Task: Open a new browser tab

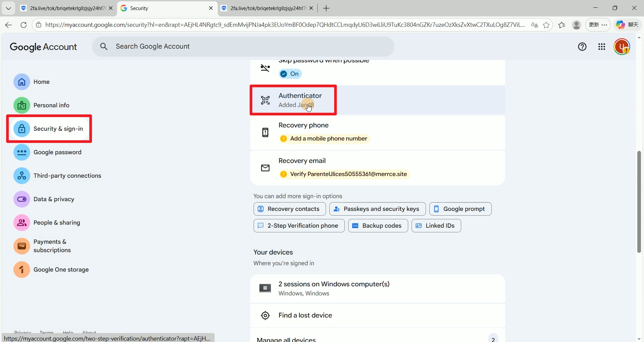Action: [326, 8]
